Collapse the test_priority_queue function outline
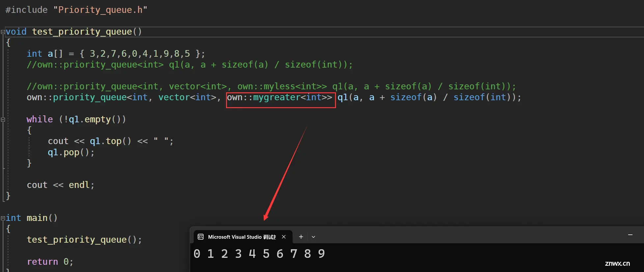Viewport: 644px width, 272px height. click(x=3, y=32)
